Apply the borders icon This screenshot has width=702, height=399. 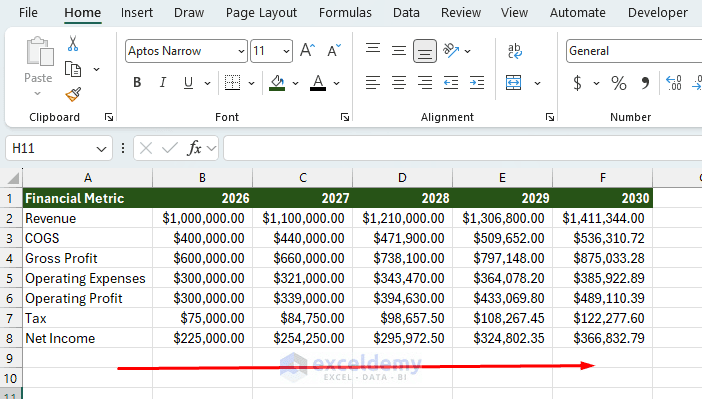232,83
